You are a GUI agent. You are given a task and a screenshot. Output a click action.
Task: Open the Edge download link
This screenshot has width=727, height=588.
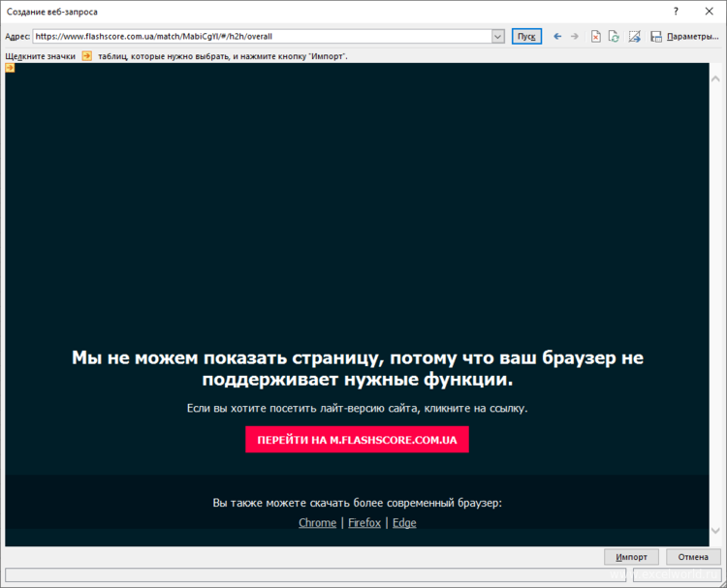(x=404, y=523)
